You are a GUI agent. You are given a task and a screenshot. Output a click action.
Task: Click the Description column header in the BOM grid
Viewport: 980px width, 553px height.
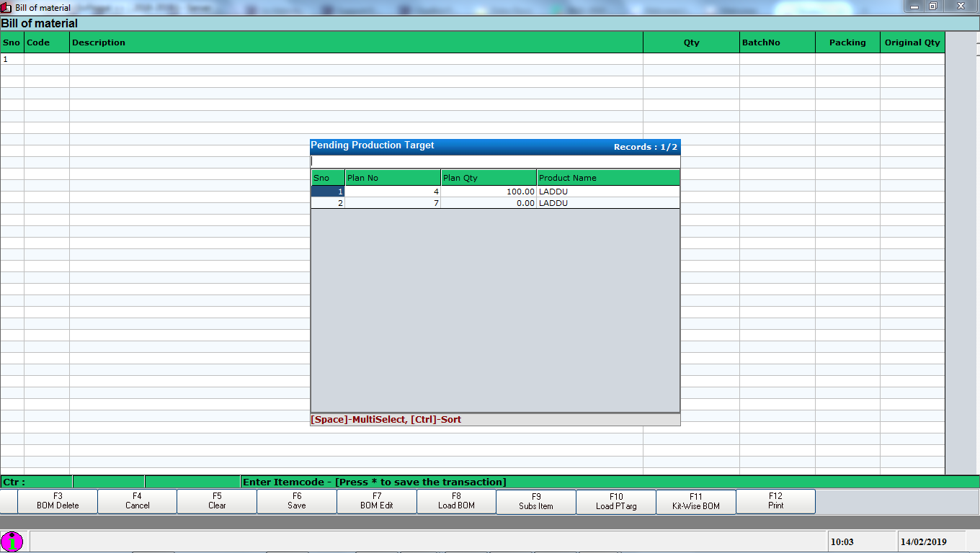click(x=356, y=42)
